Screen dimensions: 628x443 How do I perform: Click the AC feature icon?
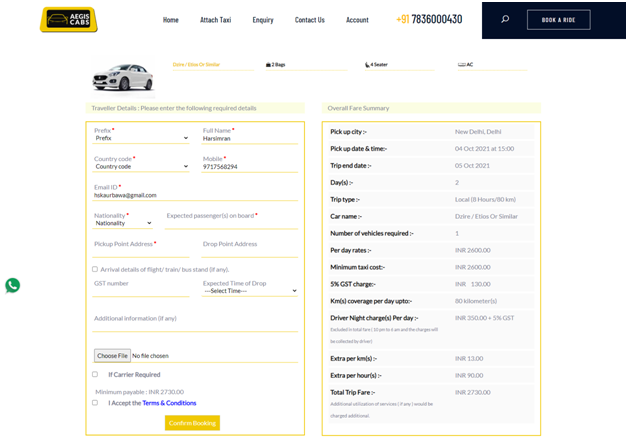[x=462, y=64]
